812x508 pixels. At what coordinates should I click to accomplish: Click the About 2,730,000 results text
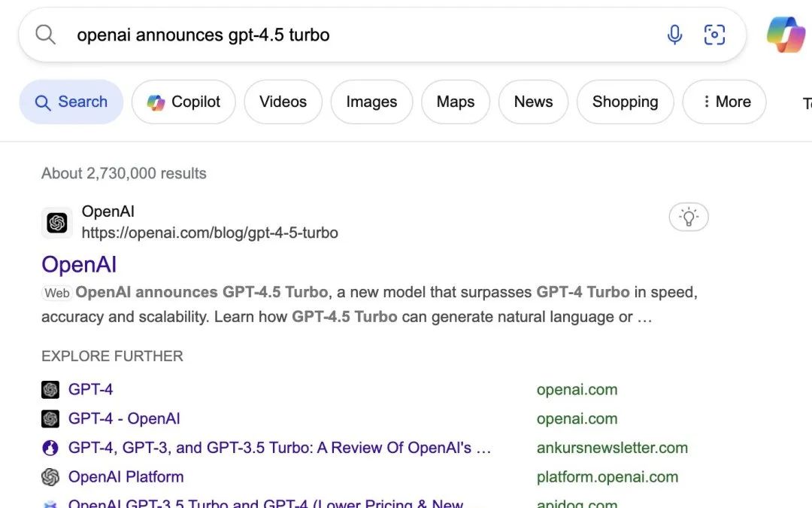click(x=124, y=173)
